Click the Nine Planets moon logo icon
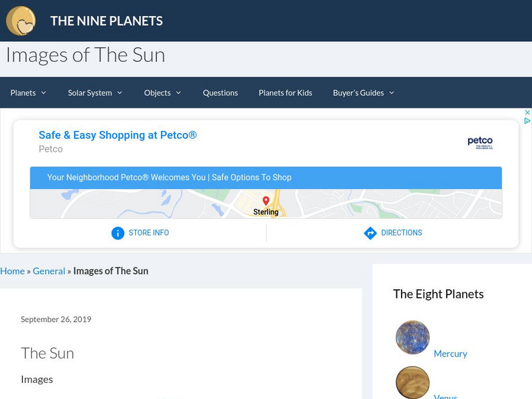Viewport: 532px width, 399px height. pos(21,21)
